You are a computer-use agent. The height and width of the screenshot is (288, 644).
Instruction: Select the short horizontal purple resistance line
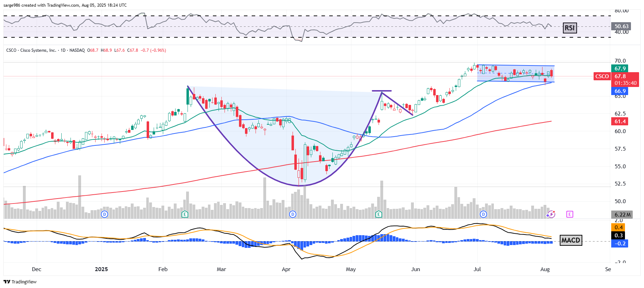[x=382, y=91]
